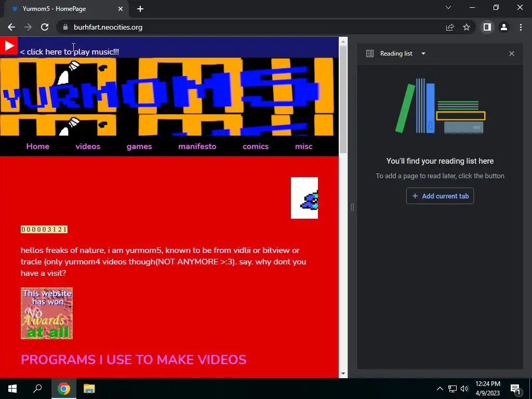
Task: Open the videos nav link
Action: pos(88,146)
